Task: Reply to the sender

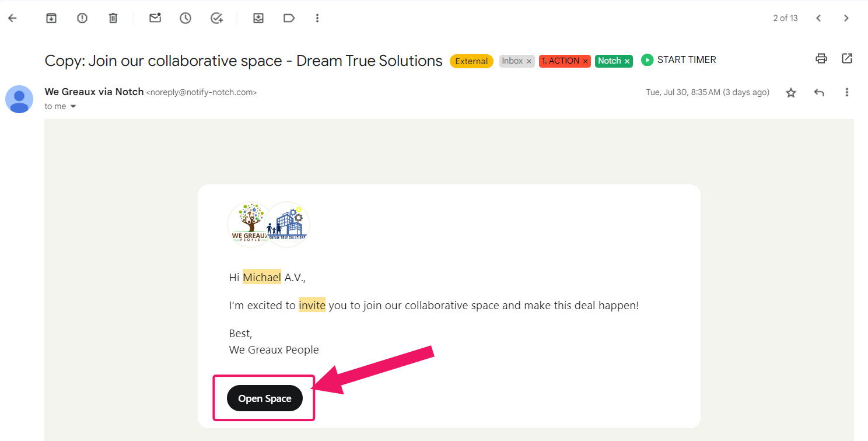Action: [819, 93]
